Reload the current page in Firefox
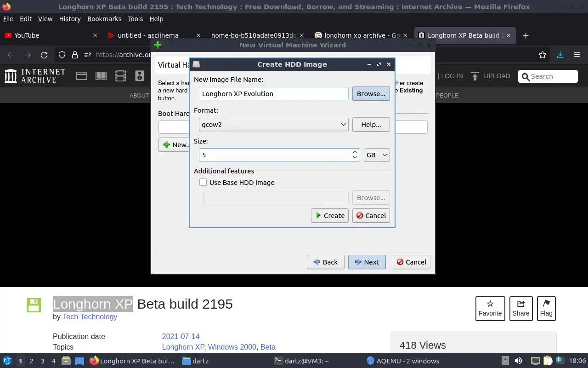This screenshot has width=588, height=368. coord(44,55)
